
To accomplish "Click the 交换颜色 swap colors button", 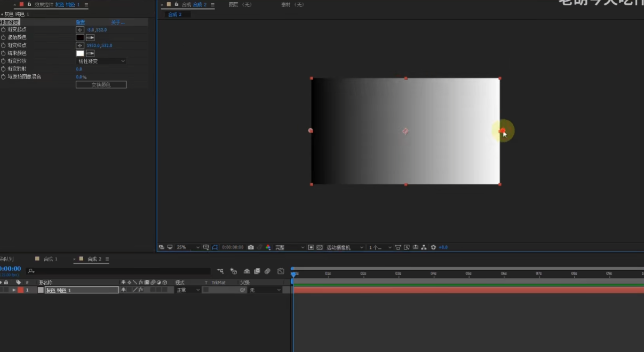I will pyautogui.click(x=101, y=85).
